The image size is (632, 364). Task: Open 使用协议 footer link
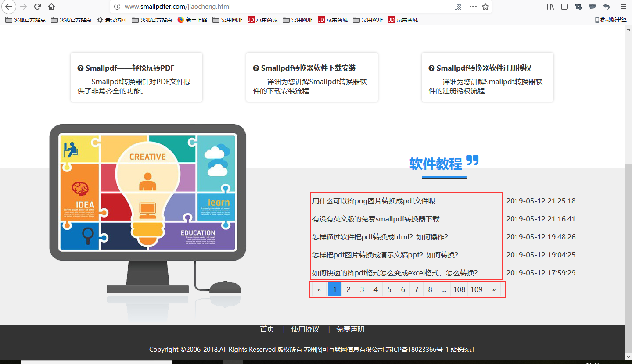305,329
